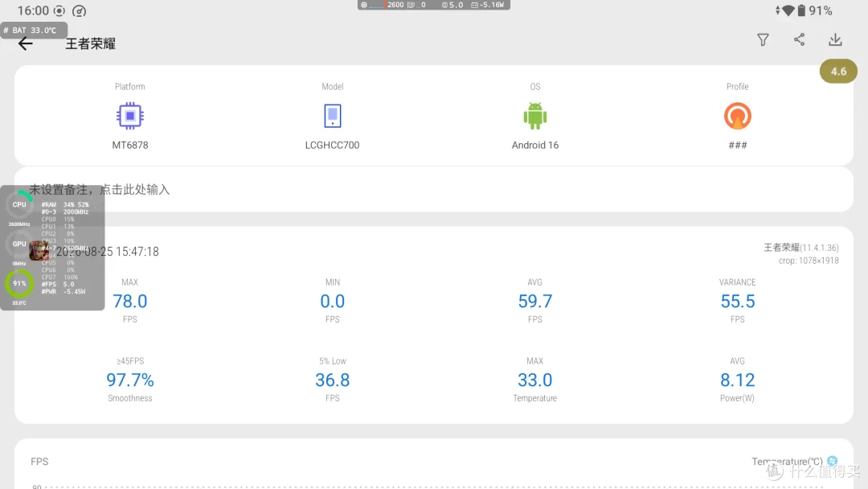Click the 16:00 clock in status bar
This screenshot has width=868, height=489.
(33, 11)
